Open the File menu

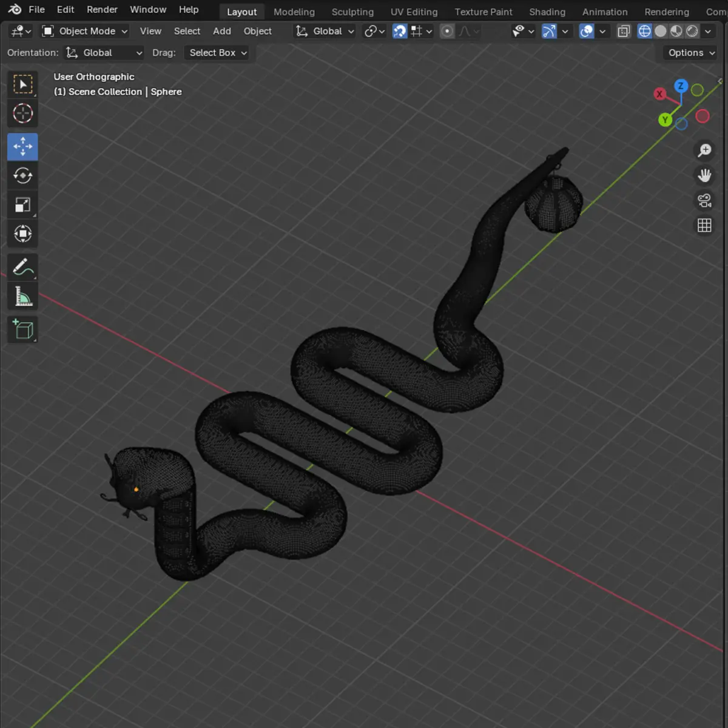(x=37, y=10)
